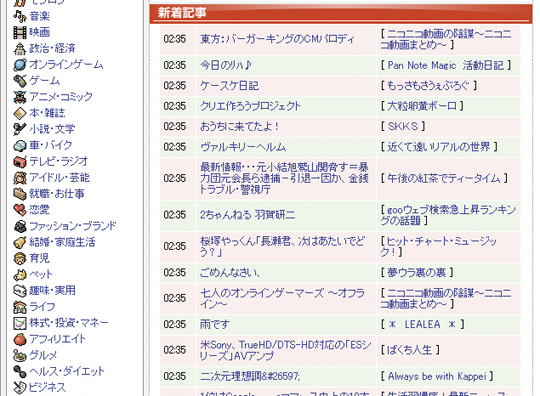The image size is (540, 396).
Task: Click the idol face icon beside アイドル・芸能
Action: [20, 178]
